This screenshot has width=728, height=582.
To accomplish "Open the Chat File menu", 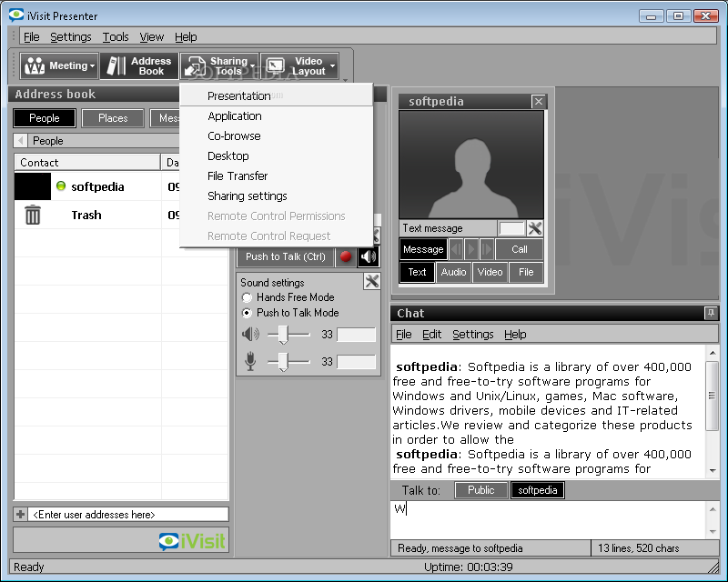I will pyautogui.click(x=403, y=334).
